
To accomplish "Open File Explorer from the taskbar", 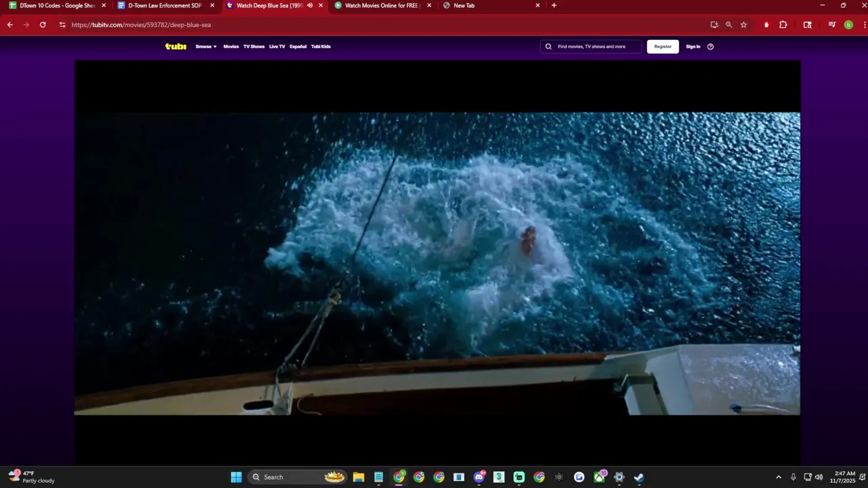I will click(x=359, y=477).
